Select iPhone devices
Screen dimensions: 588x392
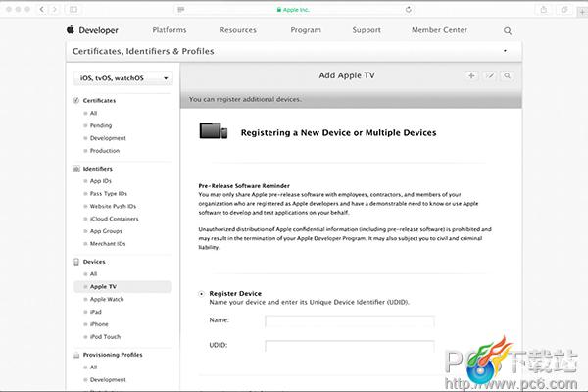(99, 324)
